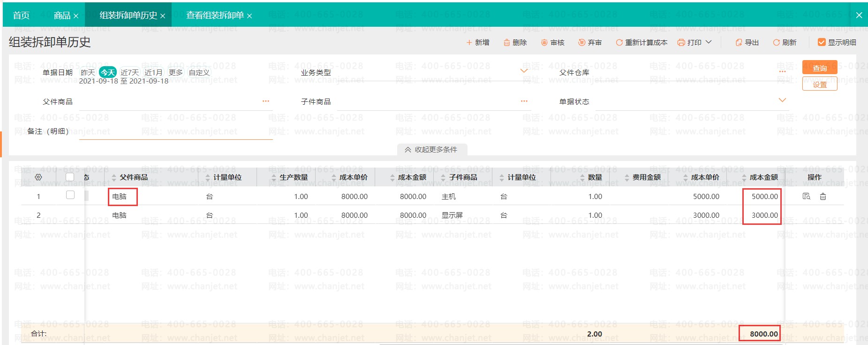
Task: Toggle the select-all header checkbox
Action: click(70, 177)
